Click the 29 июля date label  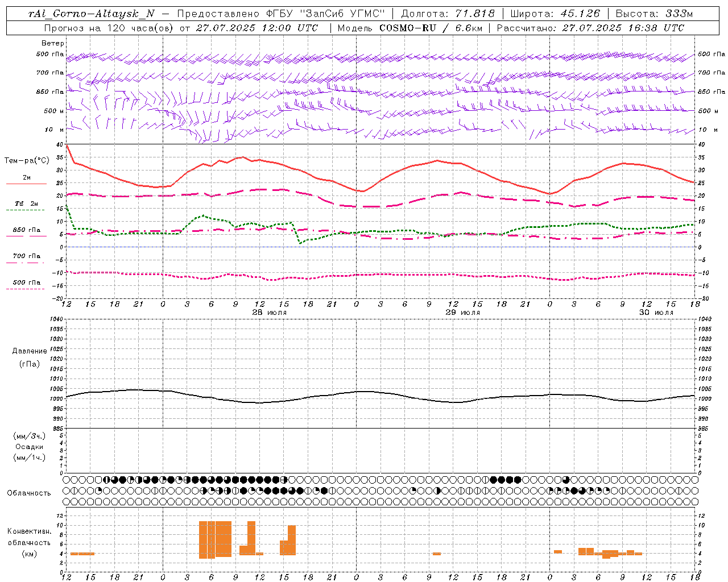tap(462, 313)
